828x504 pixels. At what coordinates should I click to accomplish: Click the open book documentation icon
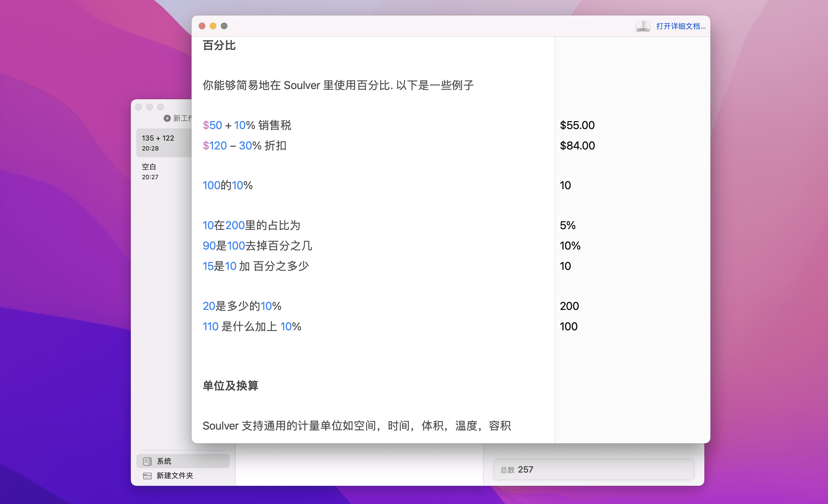[643, 26]
